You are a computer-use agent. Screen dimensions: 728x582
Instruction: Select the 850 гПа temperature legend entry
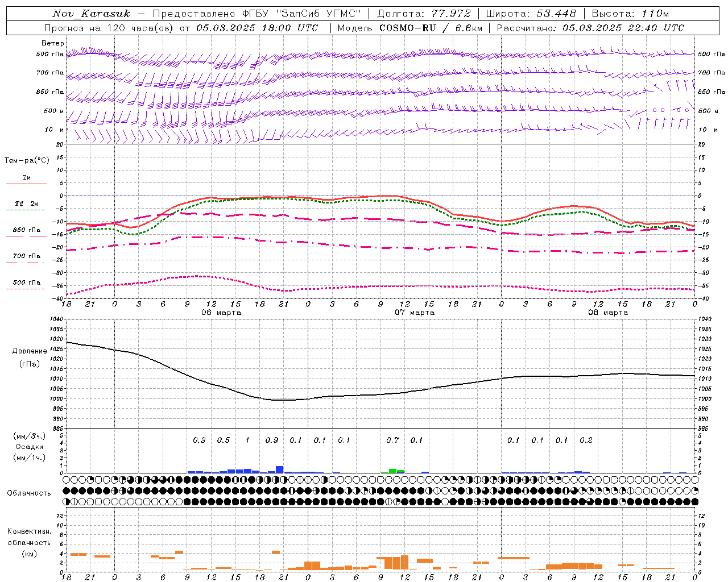[x=26, y=230]
